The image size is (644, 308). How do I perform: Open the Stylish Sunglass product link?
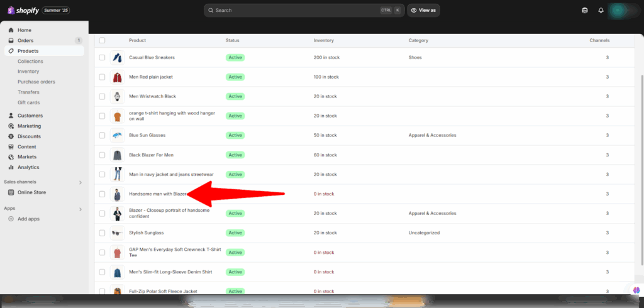[146, 233]
